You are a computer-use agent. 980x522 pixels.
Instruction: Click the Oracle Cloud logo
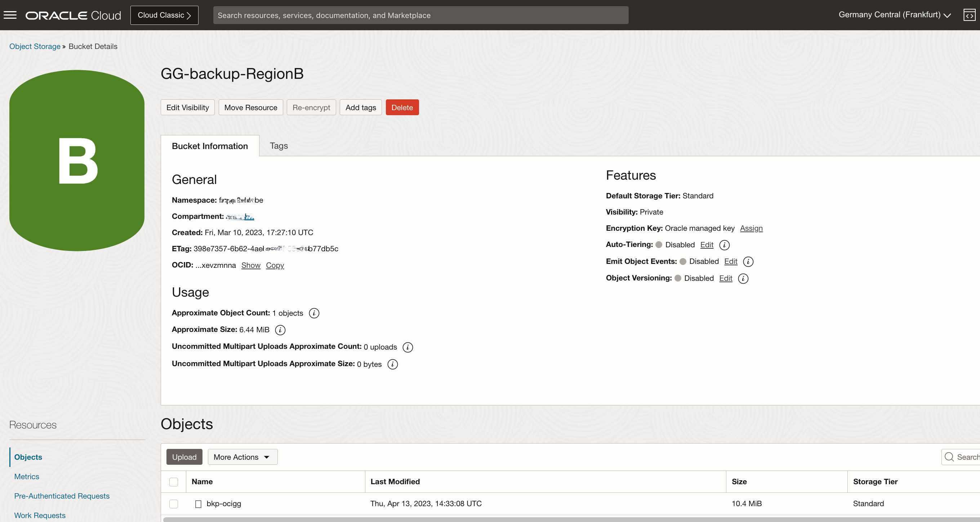tap(73, 15)
